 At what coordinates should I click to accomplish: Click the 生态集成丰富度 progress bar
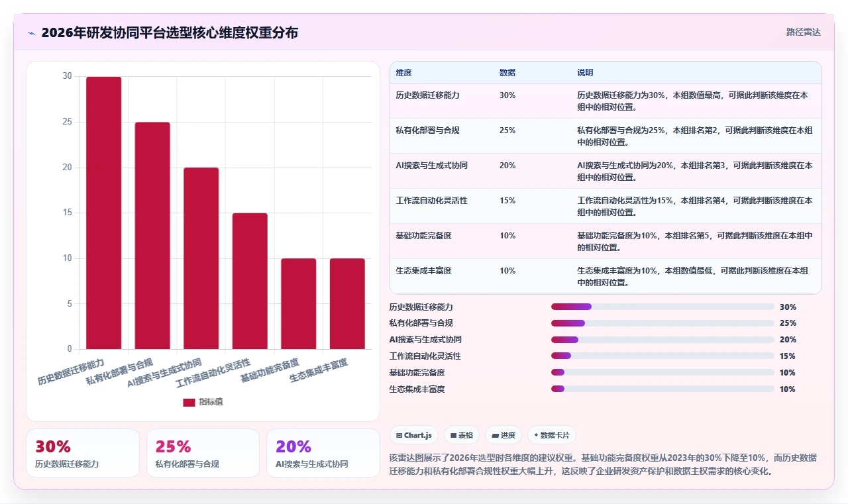coord(662,389)
